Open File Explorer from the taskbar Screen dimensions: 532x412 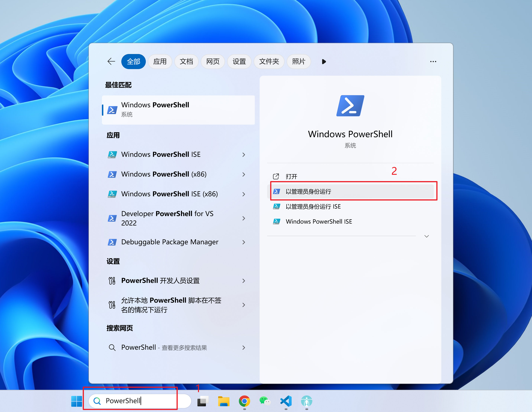pyautogui.click(x=224, y=401)
